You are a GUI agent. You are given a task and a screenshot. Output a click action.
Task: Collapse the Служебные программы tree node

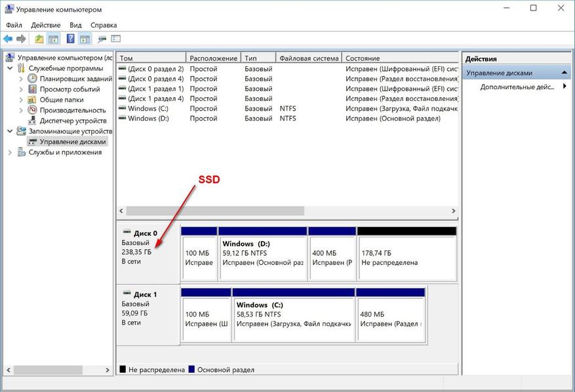[10, 68]
